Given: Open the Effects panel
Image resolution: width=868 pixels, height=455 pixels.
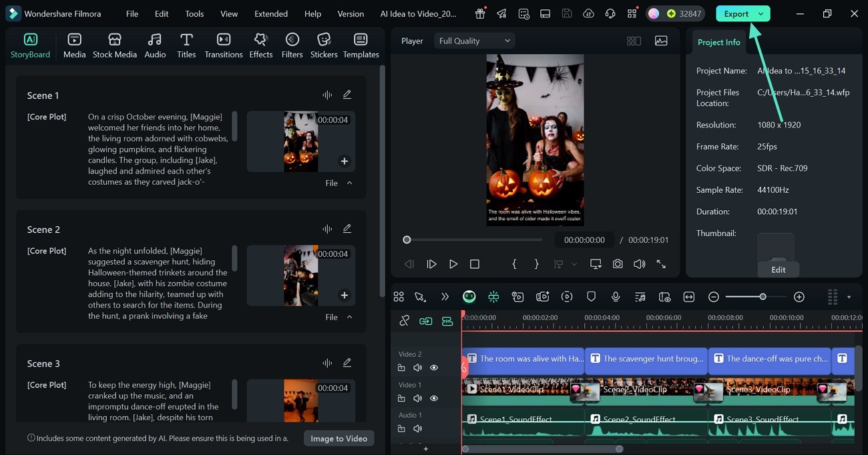Looking at the screenshot, I should (260, 45).
